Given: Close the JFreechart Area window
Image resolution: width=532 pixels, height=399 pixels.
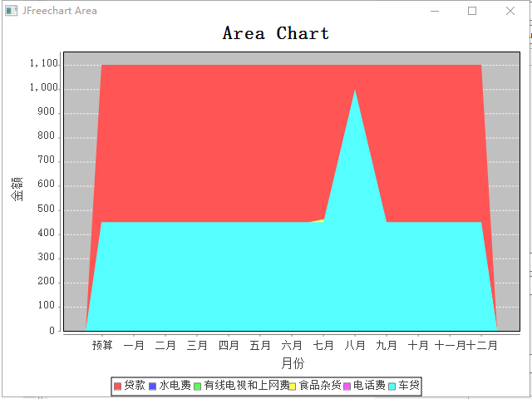Looking at the screenshot, I should [510, 11].
